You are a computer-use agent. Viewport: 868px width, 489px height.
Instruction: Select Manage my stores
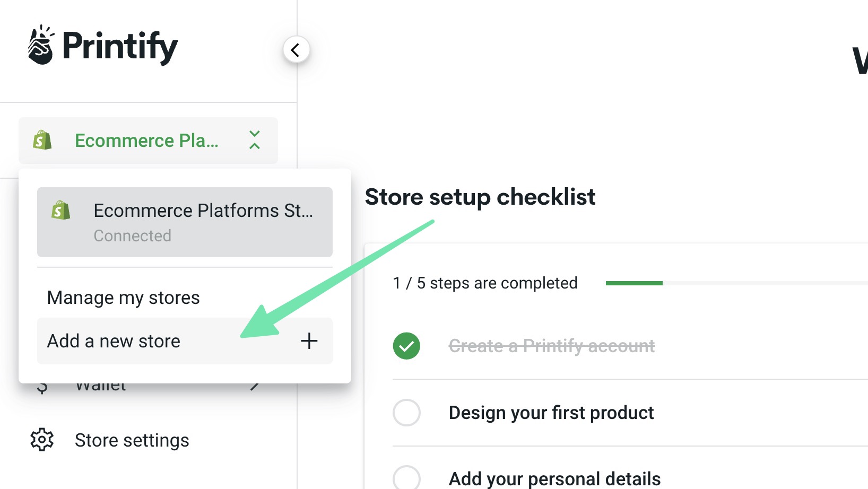tap(123, 298)
